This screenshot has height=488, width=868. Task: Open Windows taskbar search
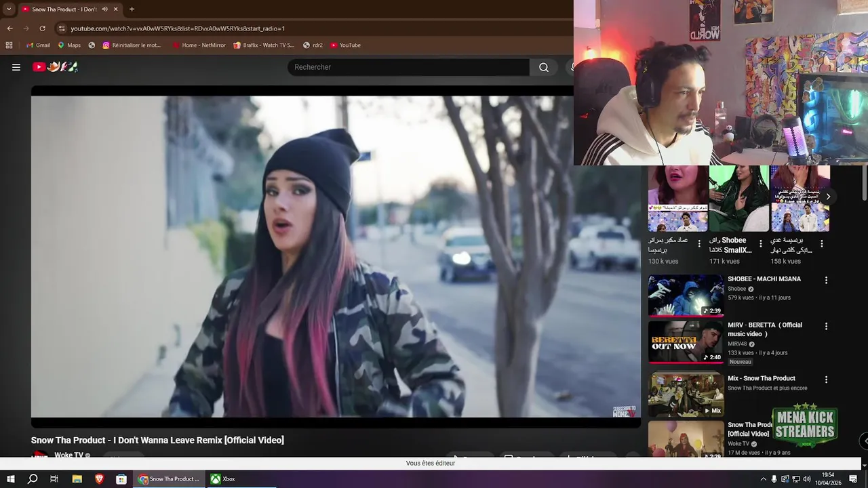33,479
